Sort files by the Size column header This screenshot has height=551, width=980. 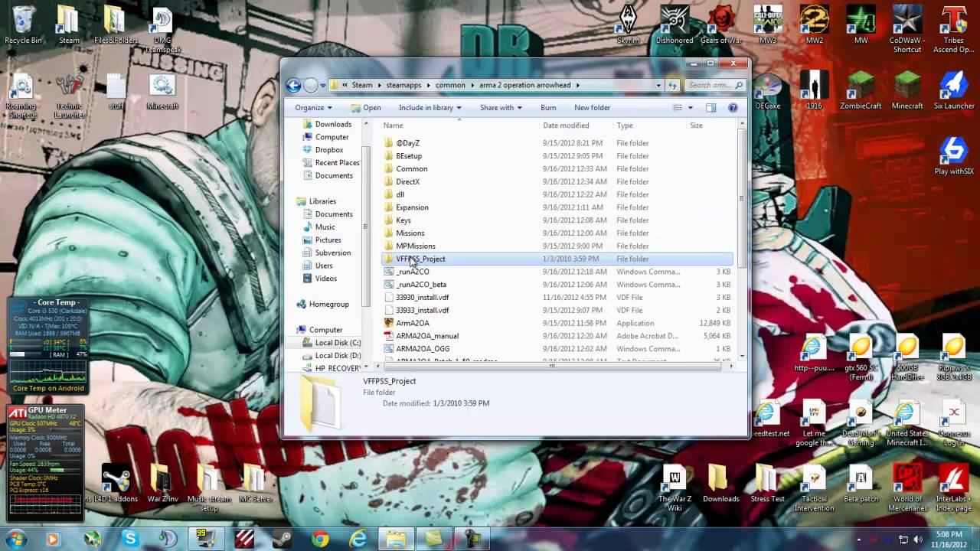click(x=710, y=126)
